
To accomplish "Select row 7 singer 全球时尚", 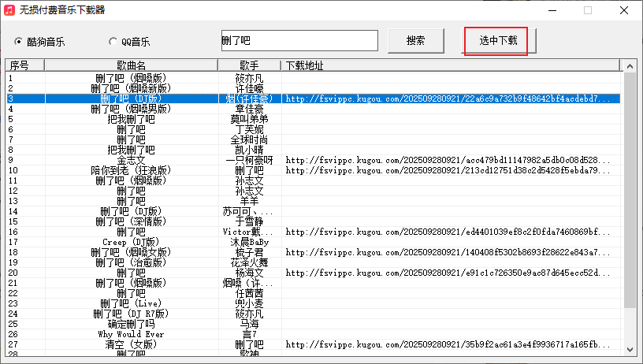I will click(x=249, y=139).
